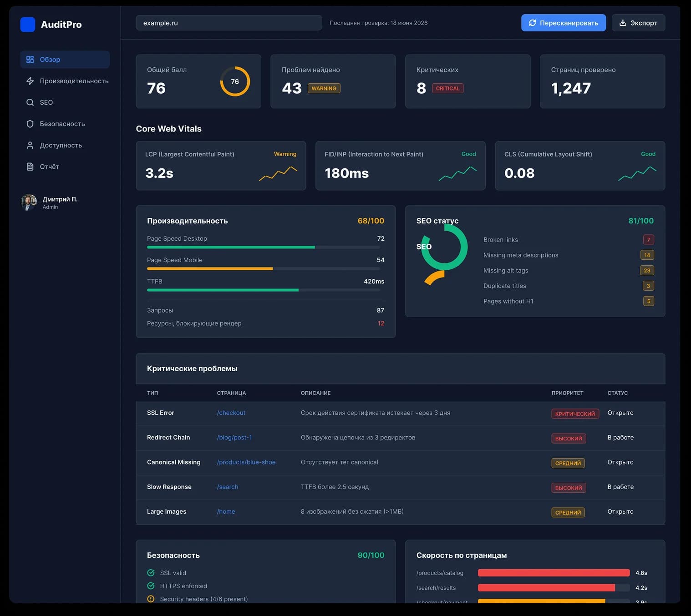The image size is (691, 616).
Task: Click the overall score circular gauge
Action: [x=235, y=81]
